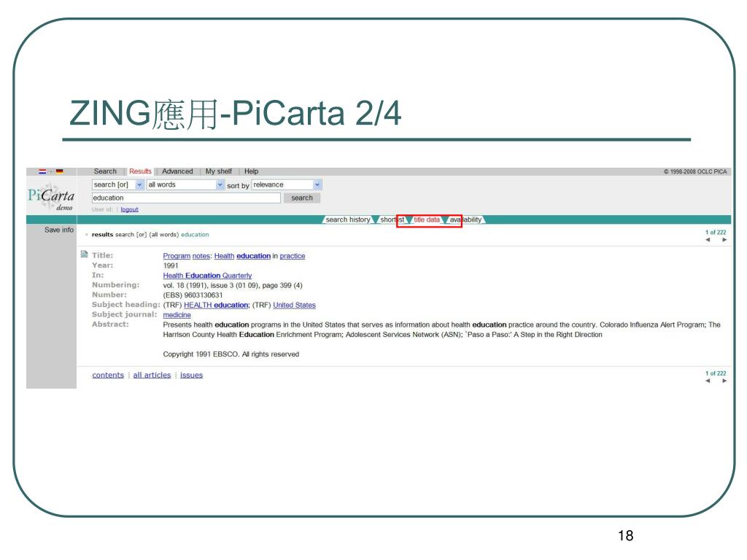Click the 1 of 222 counter at bottom

(716, 373)
